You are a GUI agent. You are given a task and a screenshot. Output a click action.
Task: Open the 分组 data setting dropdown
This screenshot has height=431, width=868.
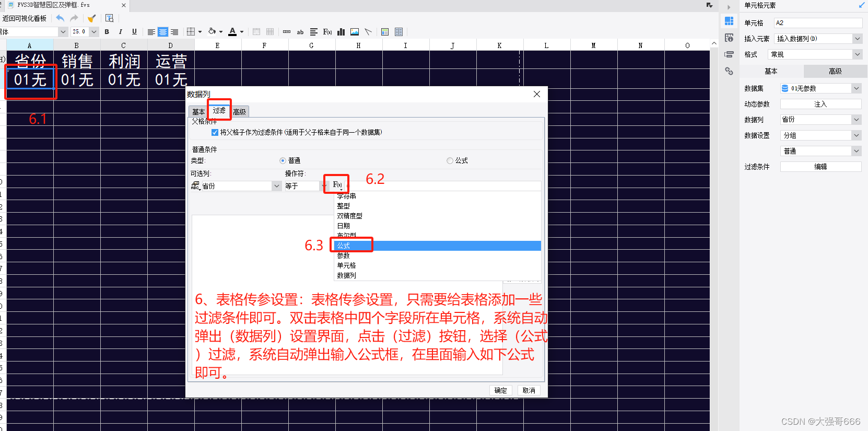point(857,135)
